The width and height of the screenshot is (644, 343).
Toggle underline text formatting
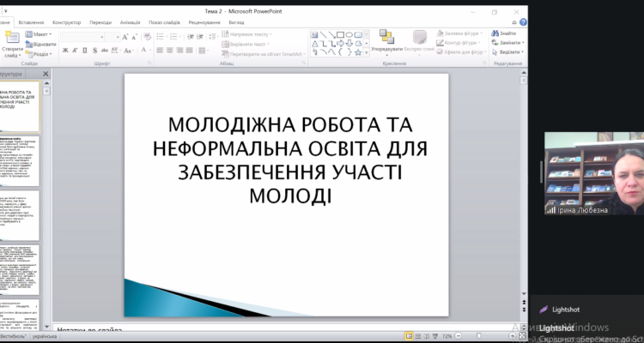[x=84, y=51]
